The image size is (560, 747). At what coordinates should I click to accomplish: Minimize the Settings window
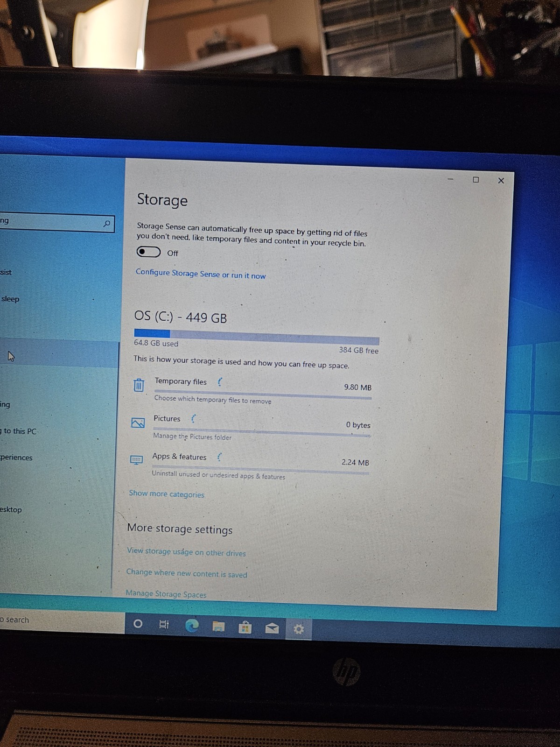451,179
